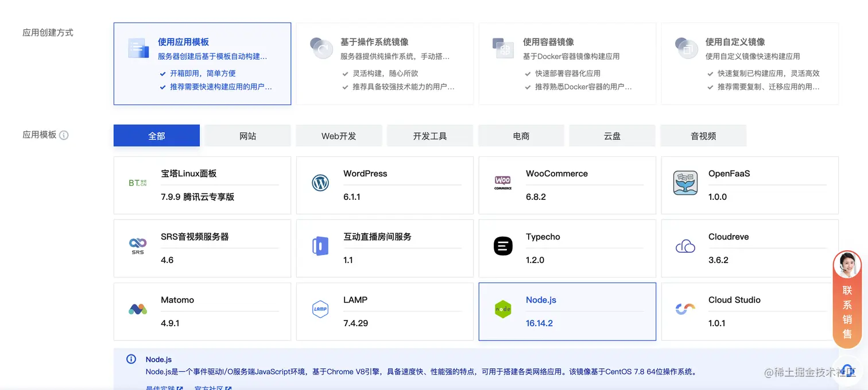Click the 基于操作系统镜像 card icon
This screenshot has height=390, width=868.
pyautogui.click(x=321, y=48)
